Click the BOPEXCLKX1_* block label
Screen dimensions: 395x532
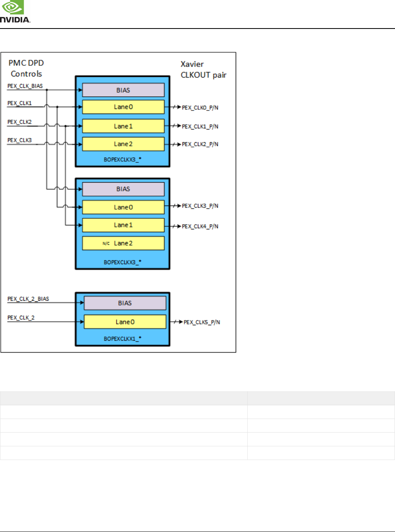(x=123, y=339)
